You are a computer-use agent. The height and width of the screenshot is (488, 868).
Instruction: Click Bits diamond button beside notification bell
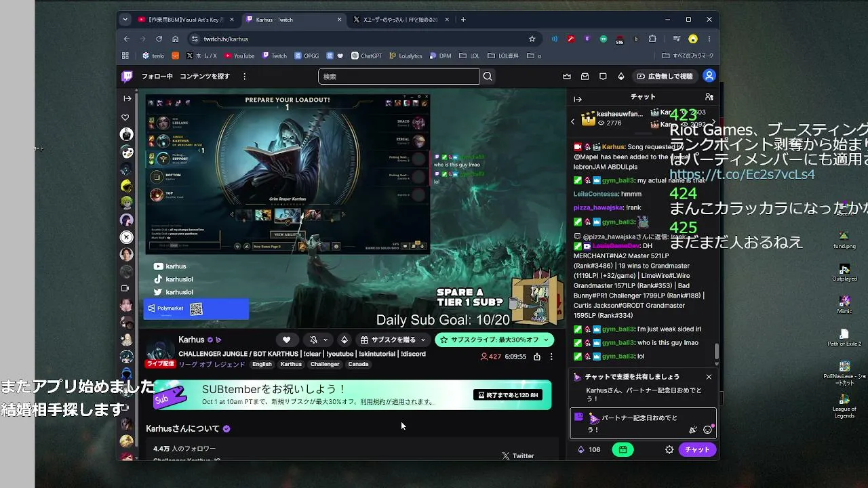click(x=344, y=340)
